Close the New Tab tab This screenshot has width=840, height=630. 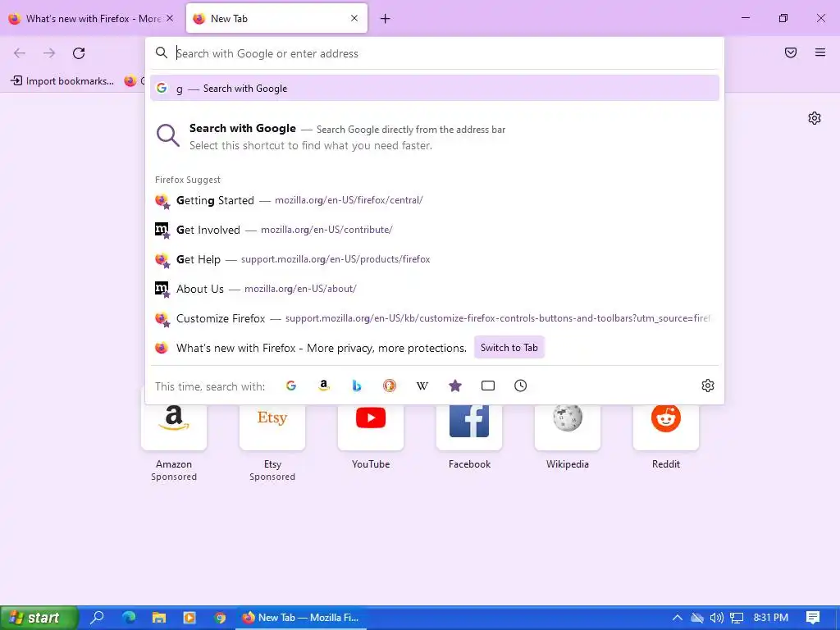pyautogui.click(x=354, y=18)
